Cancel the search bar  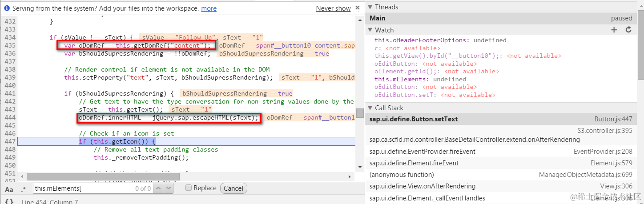[x=233, y=188]
